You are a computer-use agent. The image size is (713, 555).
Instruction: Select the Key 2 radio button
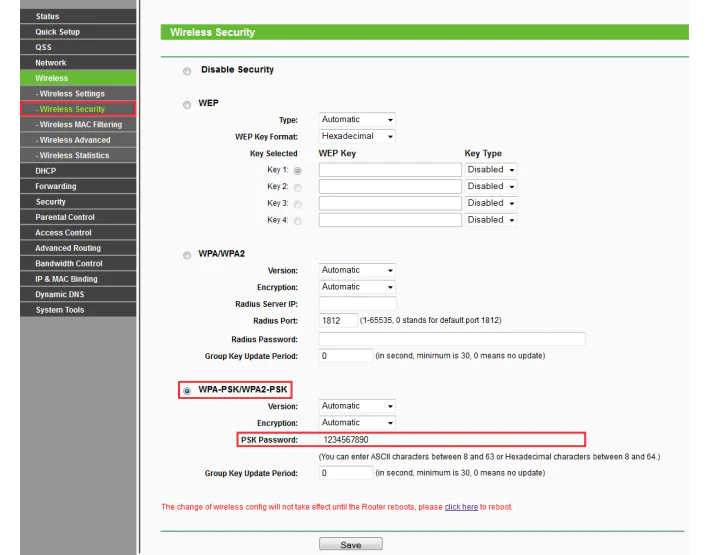297,187
